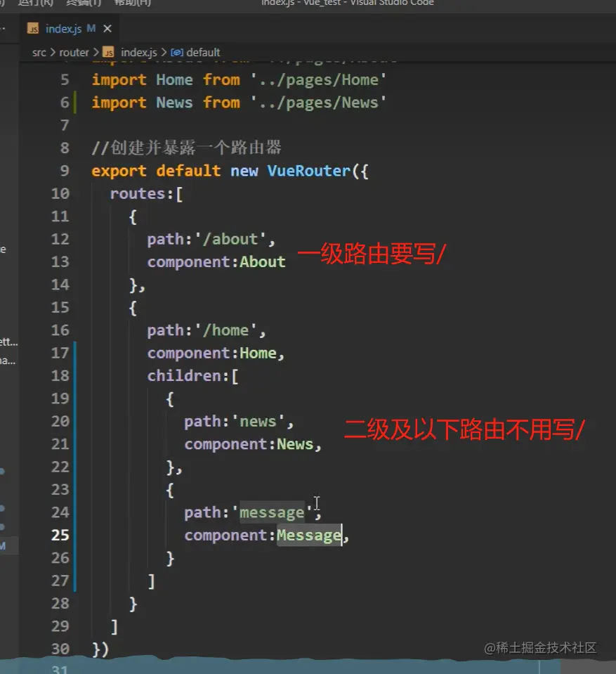Viewport: 616px width, 674px height.
Task: Click the News identifier on line 6
Action: click(x=174, y=103)
